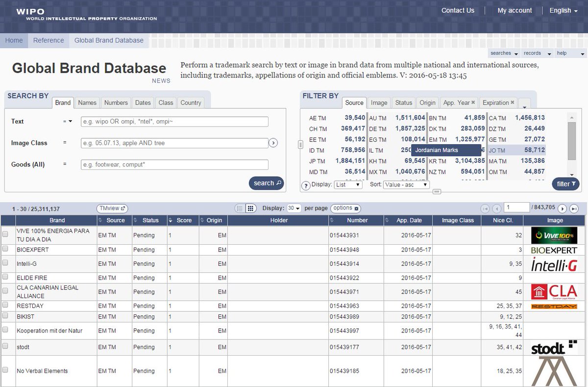Open the English language dropdown
Image resolution: width=588 pixels, height=387 pixels.
click(563, 10)
